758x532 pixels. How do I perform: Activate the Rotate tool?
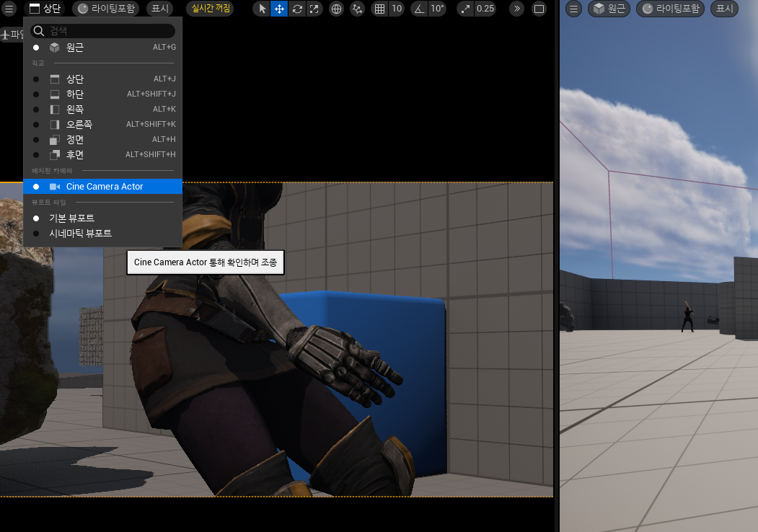pos(297,9)
